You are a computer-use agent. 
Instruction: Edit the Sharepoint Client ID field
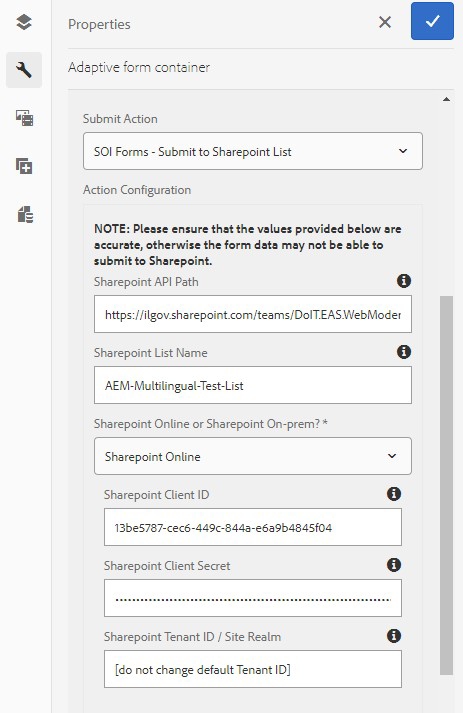pos(253,527)
